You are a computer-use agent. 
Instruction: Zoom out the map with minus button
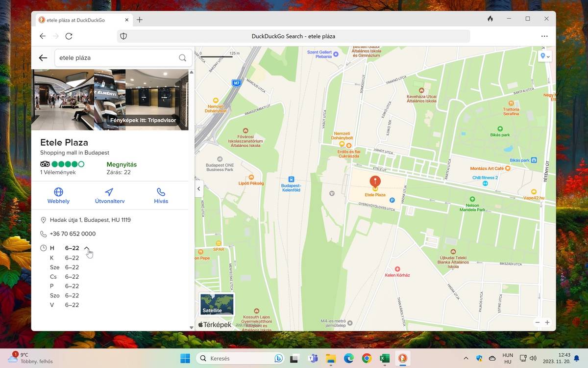(538, 322)
